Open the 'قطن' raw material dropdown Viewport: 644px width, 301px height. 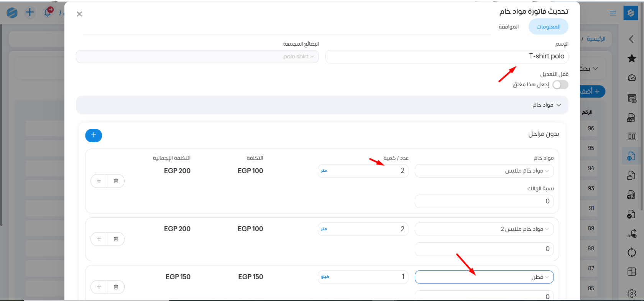tap(484, 277)
